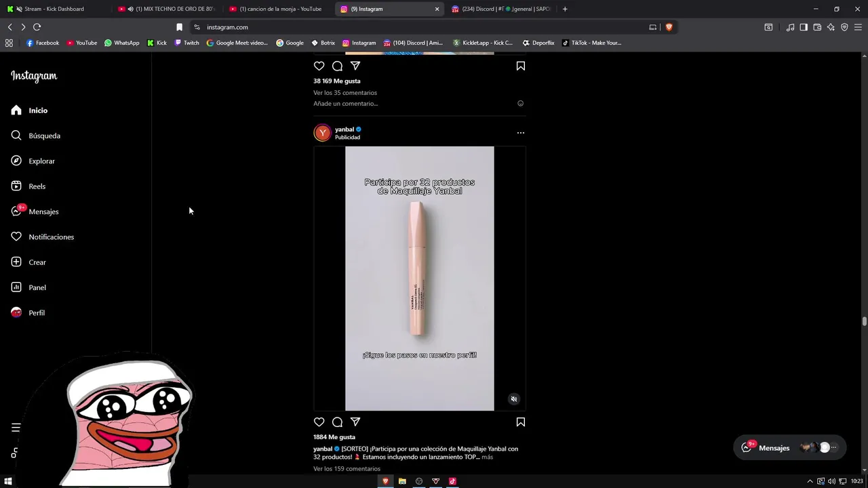This screenshot has width=868, height=488.
Task: Open the WhatsApp bookmark
Action: 121,43
